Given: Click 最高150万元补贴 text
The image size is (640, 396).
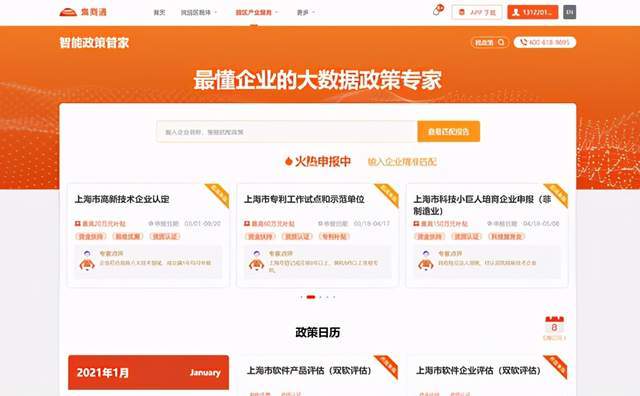Looking at the screenshot, I should click(444, 224).
